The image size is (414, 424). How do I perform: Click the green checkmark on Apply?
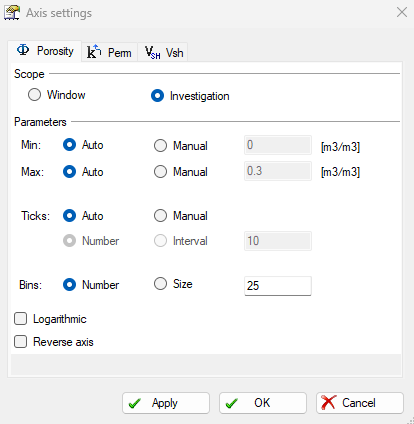click(x=135, y=404)
